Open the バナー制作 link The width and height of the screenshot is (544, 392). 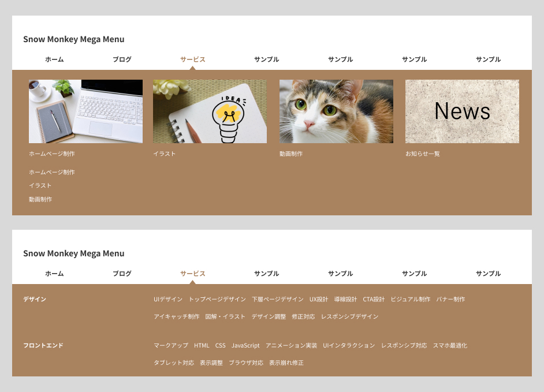pyautogui.click(x=450, y=299)
